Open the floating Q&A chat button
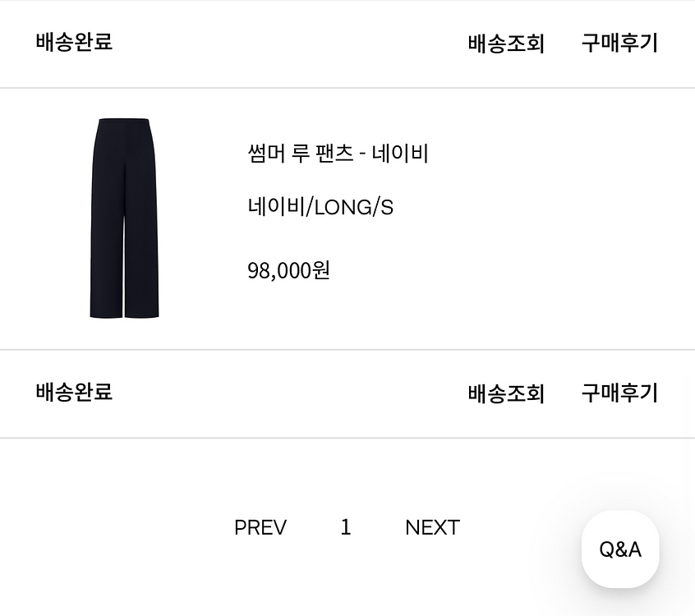Image resolution: width=695 pixels, height=616 pixels. click(619, 549)
